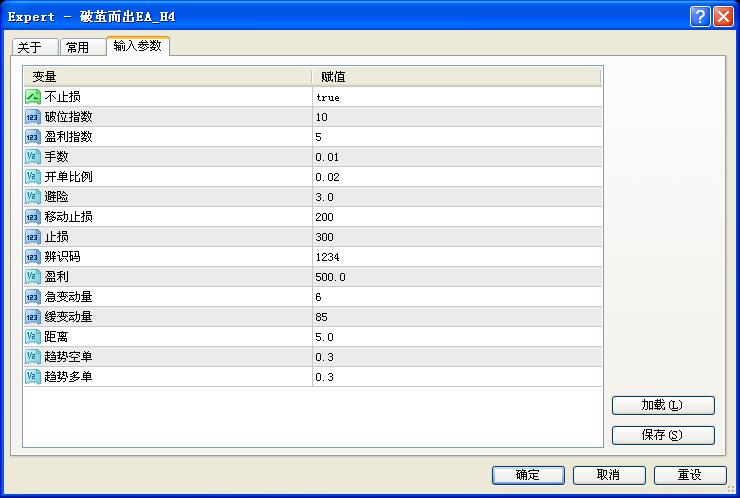
Task: Click the double-type icon beside 趋势多单
Action: click(x=33, y=377)
